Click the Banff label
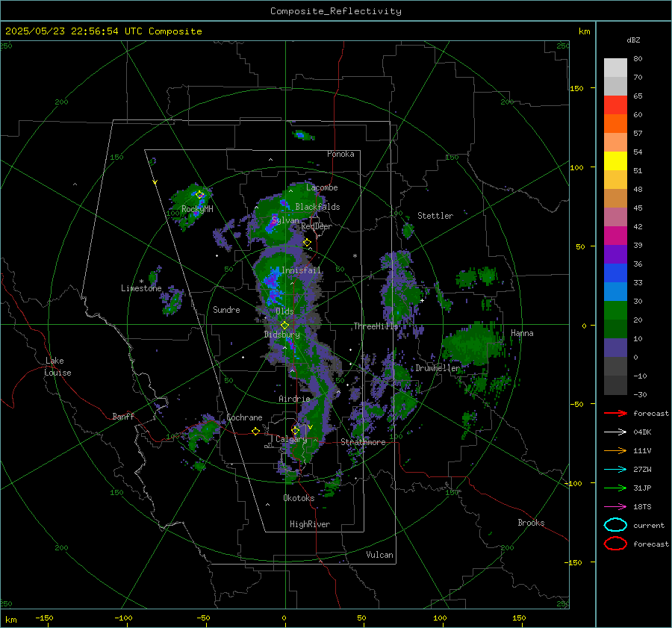The image size is (672, 628). click(x=123, y=416)
